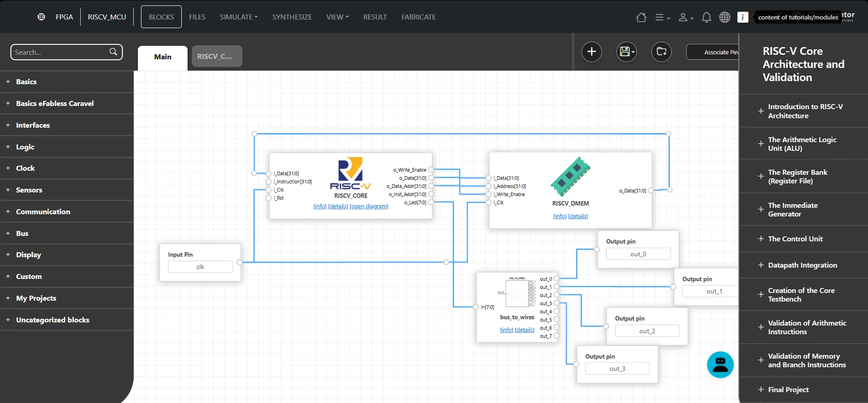Viewport: 868px width, 403px height.
Task: Expand the Interfaces category
Action: click(x=67, y=125)
